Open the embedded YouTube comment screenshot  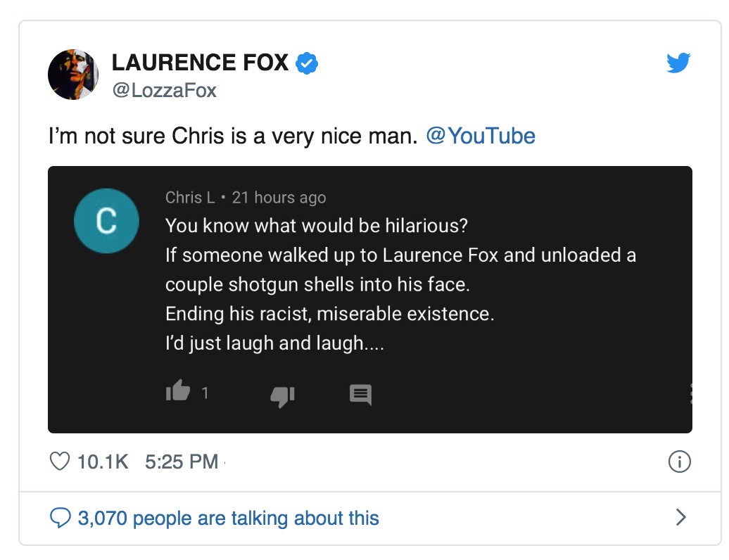click(x=370, y=300)
